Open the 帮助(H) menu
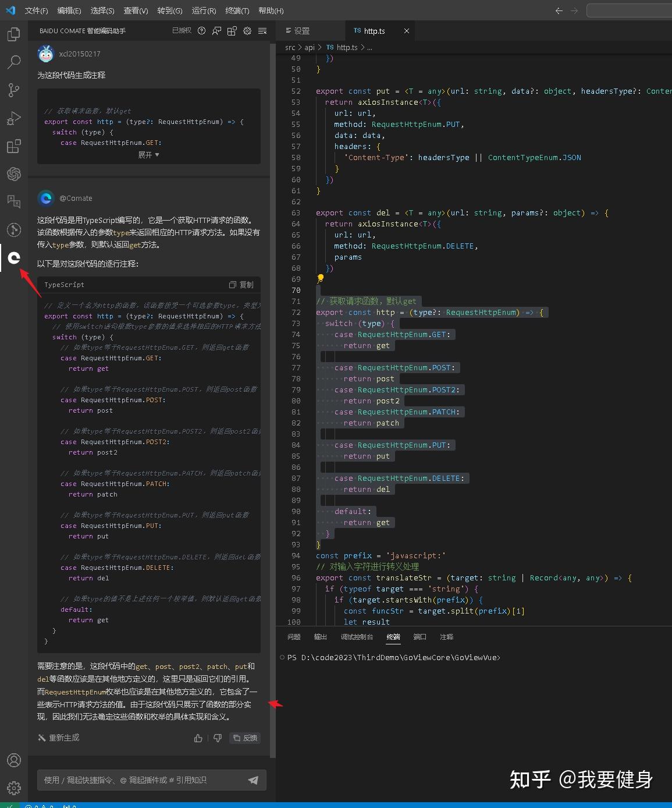Screen dimensions: 672x808 [271, 10]
